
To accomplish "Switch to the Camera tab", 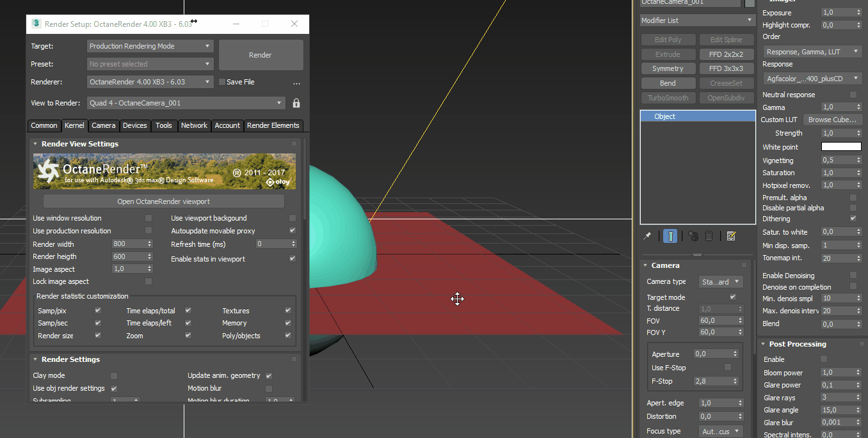I will tap(103, 125).
